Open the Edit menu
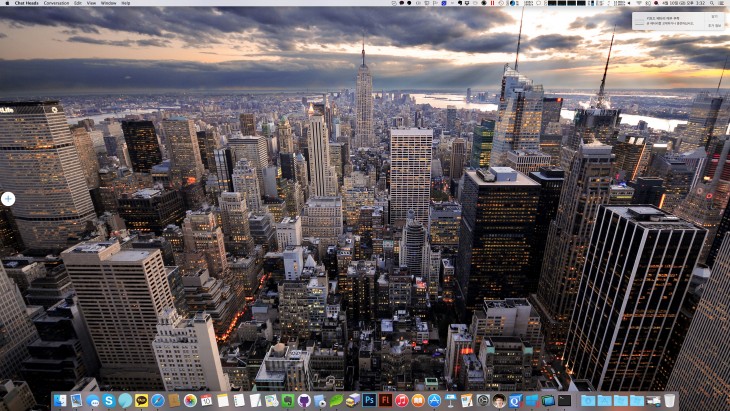 point(78,3)
